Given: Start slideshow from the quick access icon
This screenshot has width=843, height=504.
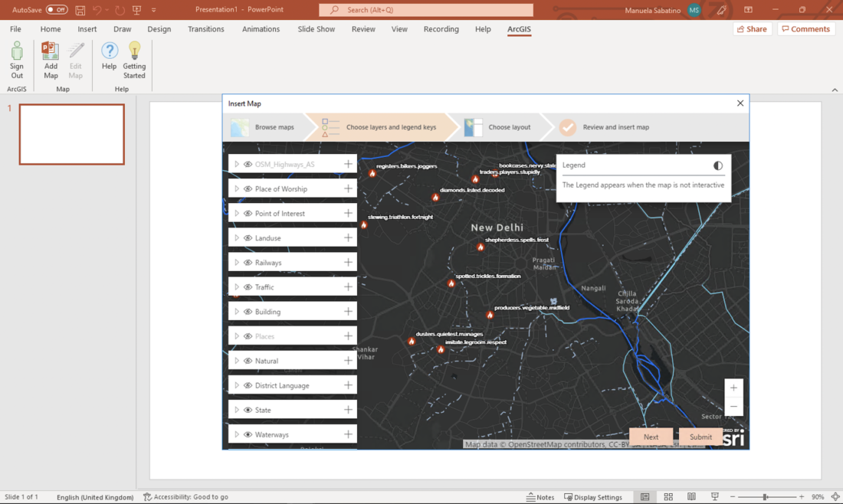Looking at the screenshot, I should click(x=136, y=10).
